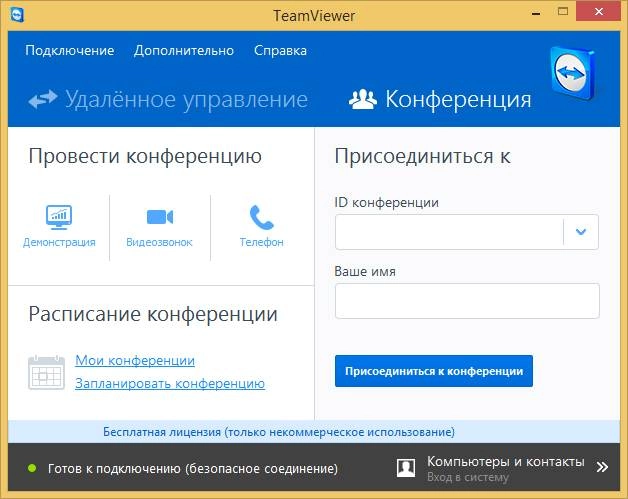Screen dimensions: 628x499
Task: Open the Справка menu
Action: click(280, 51)
